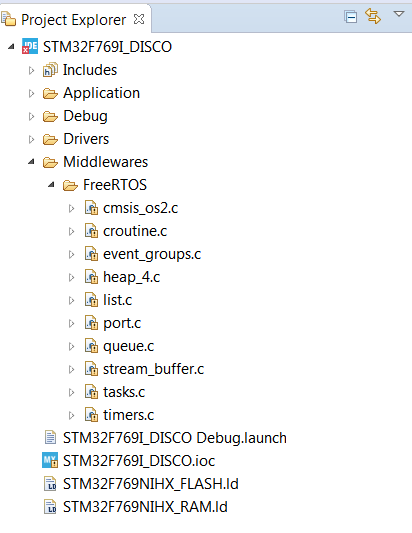Image resolution: width=412 pixels, height=533 pixels.
Task: Expand the queue.c file node
Action: pyautogui.click(x=71, y=347)
